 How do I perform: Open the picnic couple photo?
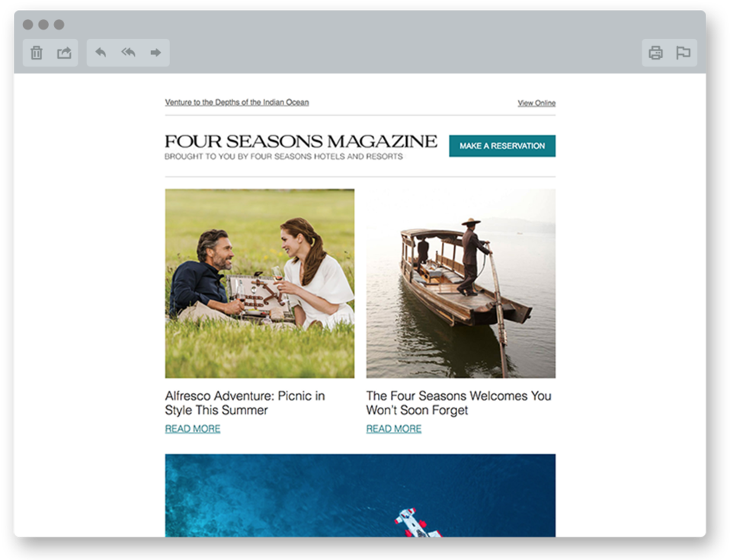click(260, 283)
